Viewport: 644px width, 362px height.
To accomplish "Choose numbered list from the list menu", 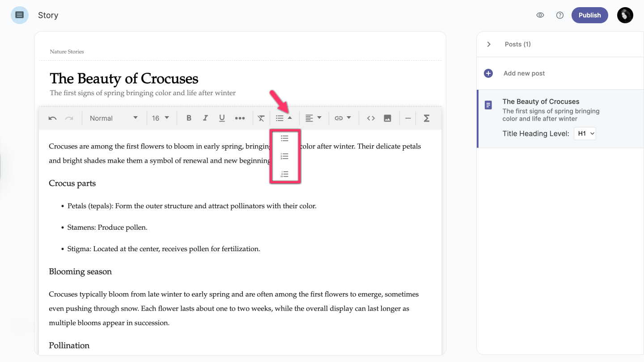I will pos(284,156).
